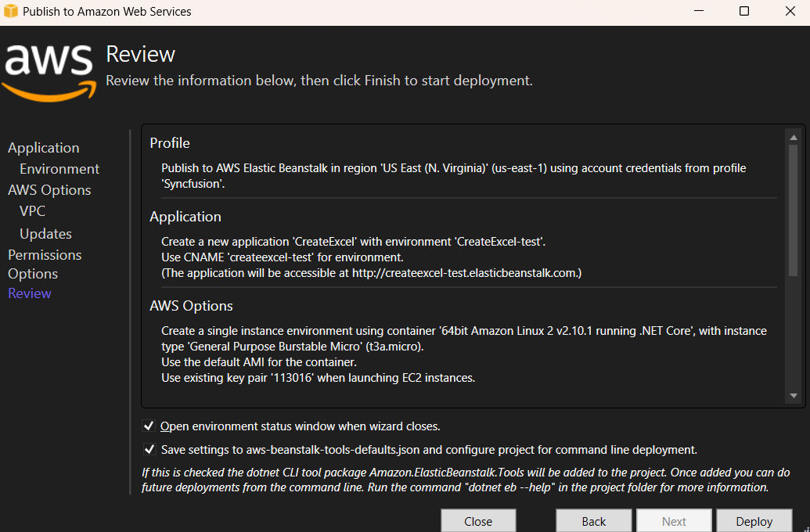Select the Review wizard step
Viewport: 810px width, 532px height.
coord(30,293)
